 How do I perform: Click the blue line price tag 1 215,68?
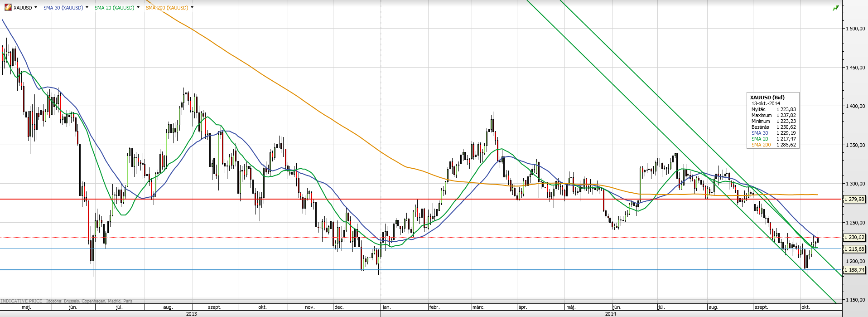coord(854,249)
